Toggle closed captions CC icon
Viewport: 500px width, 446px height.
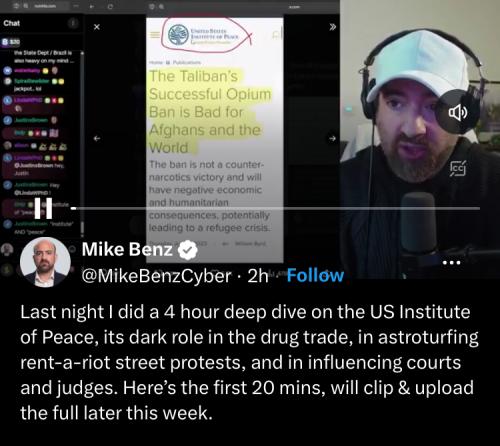[x=458, y=169]
